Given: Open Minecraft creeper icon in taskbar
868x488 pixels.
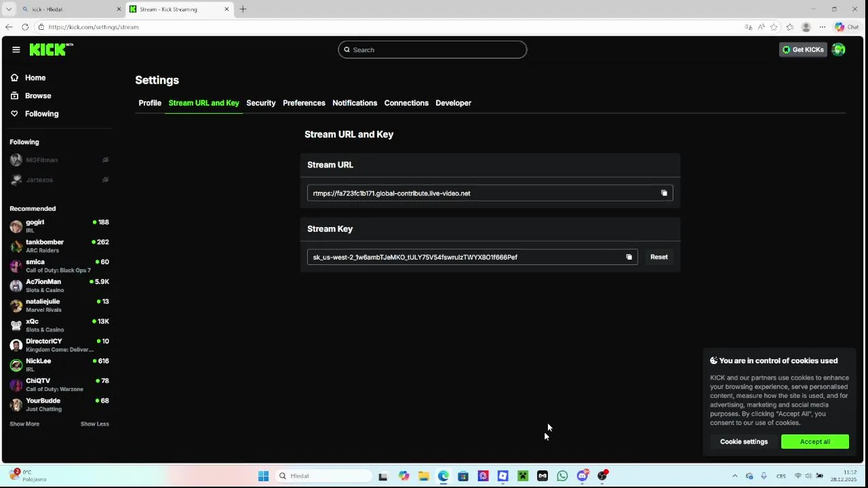Looking at the screenshot, I should coord(523,476).
